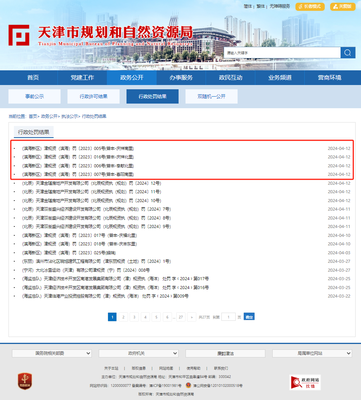Open the 营商环境 navigation item
Viewport: 361px width, 400px height.
pyautogui.click(x=329, y=78)
